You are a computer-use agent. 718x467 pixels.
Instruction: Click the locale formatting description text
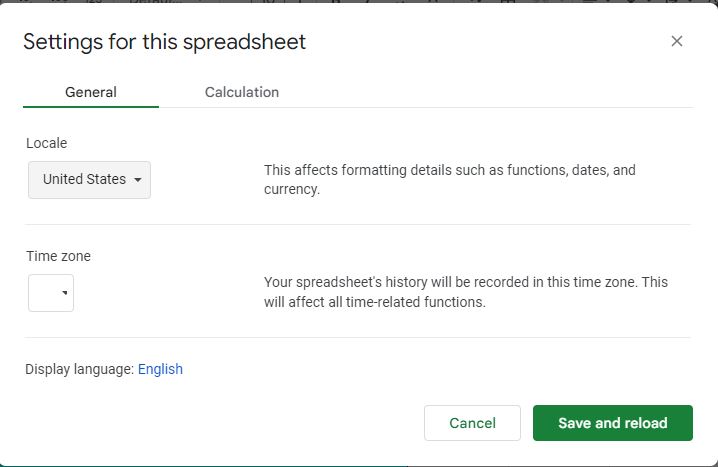pos(450,179)
